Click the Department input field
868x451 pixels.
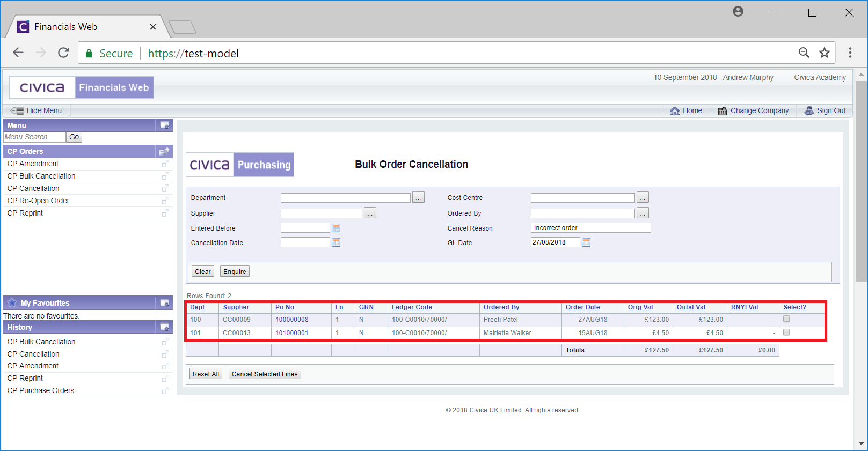[346, 198]
